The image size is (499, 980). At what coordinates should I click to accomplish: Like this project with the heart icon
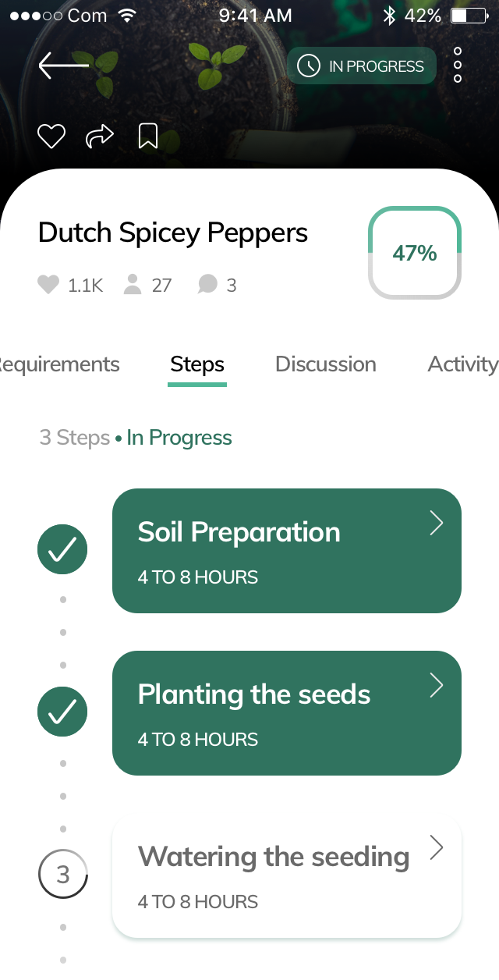coord(51,137)
